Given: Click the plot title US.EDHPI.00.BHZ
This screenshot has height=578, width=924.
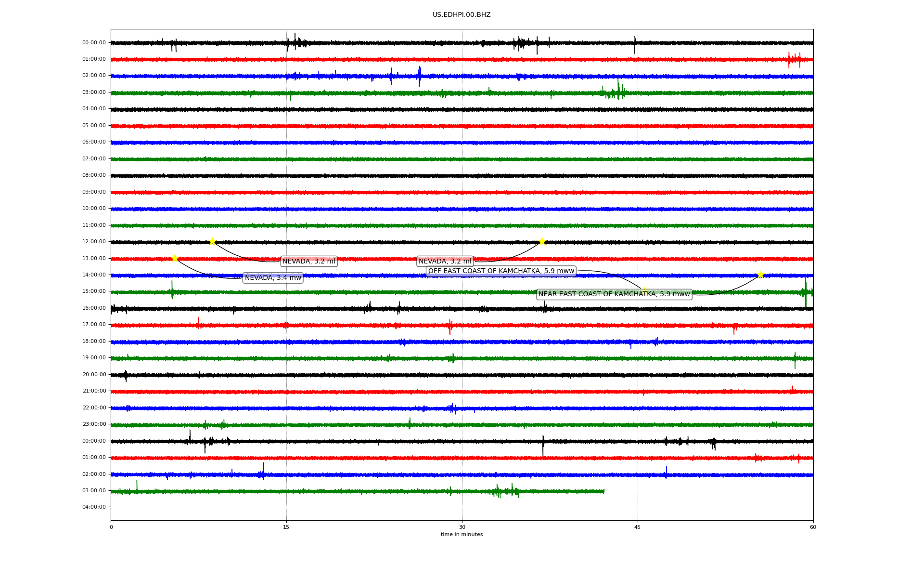Looking at the screenshot, I should pyautogui.click(x=462, y=15).
